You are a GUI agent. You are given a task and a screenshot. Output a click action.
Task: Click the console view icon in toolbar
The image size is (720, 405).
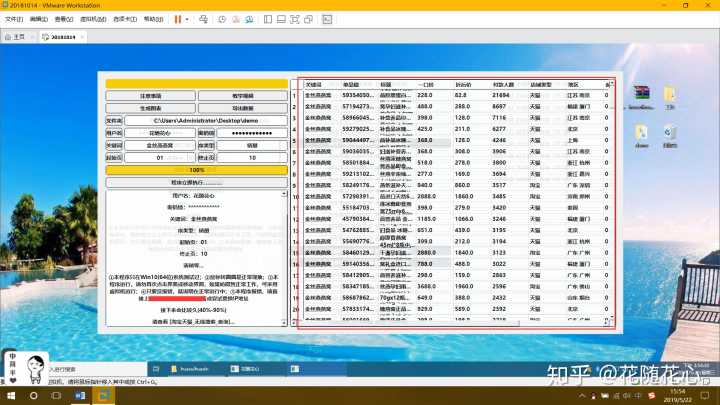pos(326,18)
